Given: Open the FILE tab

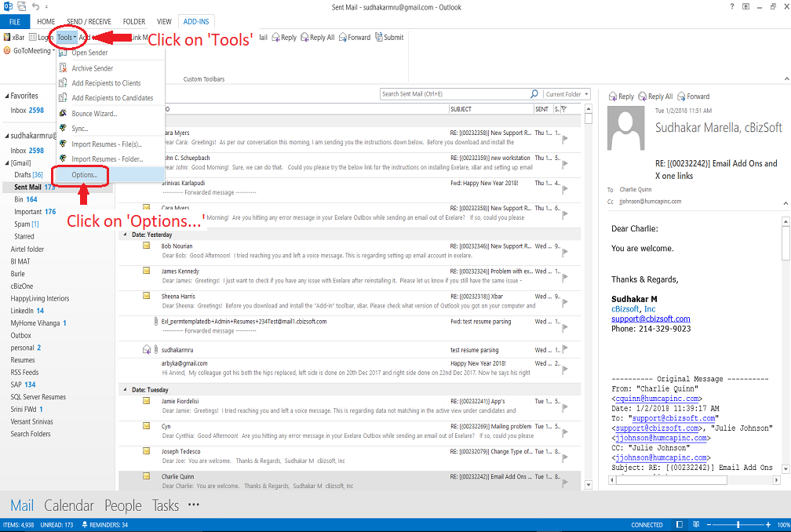Looking at the screenshot, I should [x=15, y=22].
